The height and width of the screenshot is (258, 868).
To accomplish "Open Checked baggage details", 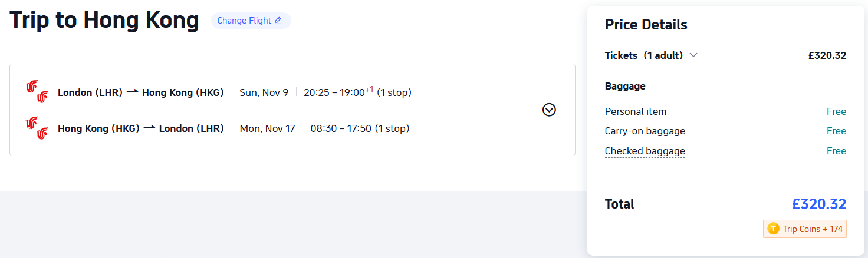I will (x=645, y=151).
